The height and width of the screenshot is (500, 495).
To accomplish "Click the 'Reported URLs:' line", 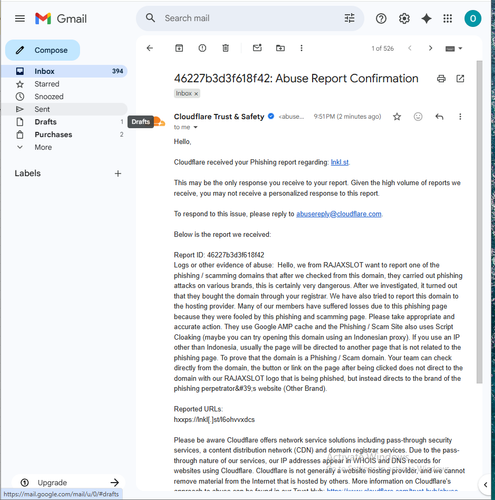I will coord(198,409).
